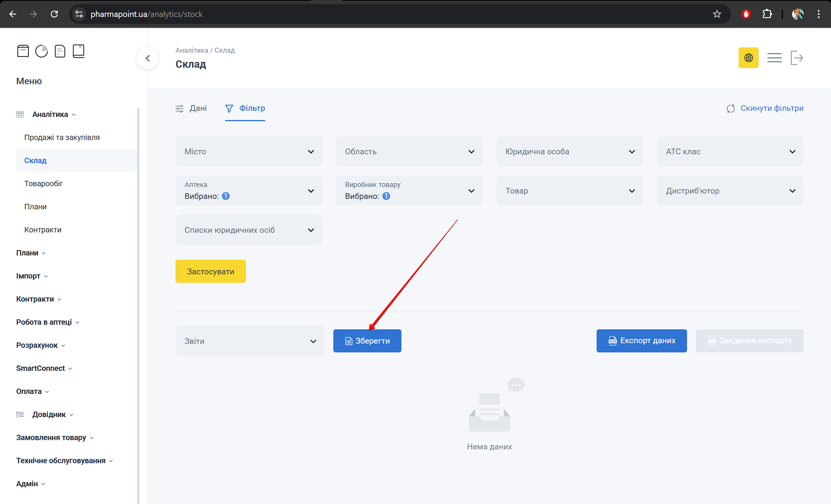Viewport: 831px width, 504px height.
Task: Click the logout icon in header
Action: pyautogui.click(x=796, y=58)
